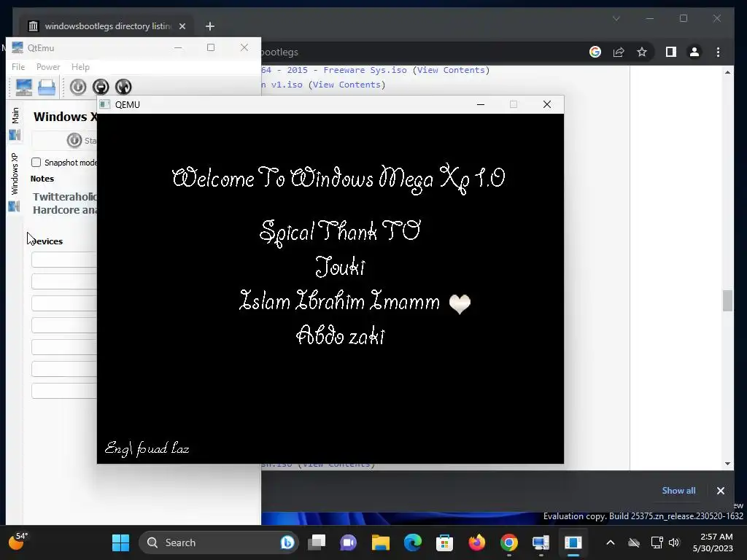Open the Chat app on the taskbar
Viewport: 747px width, 560px height.
point(348,542)
